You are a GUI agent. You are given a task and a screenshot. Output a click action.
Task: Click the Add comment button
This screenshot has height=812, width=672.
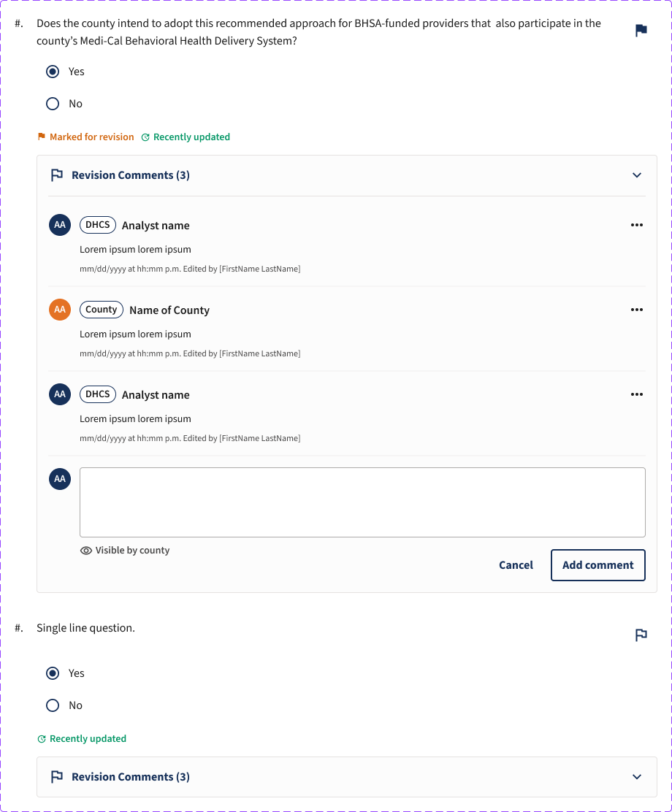tap(598, 565)
